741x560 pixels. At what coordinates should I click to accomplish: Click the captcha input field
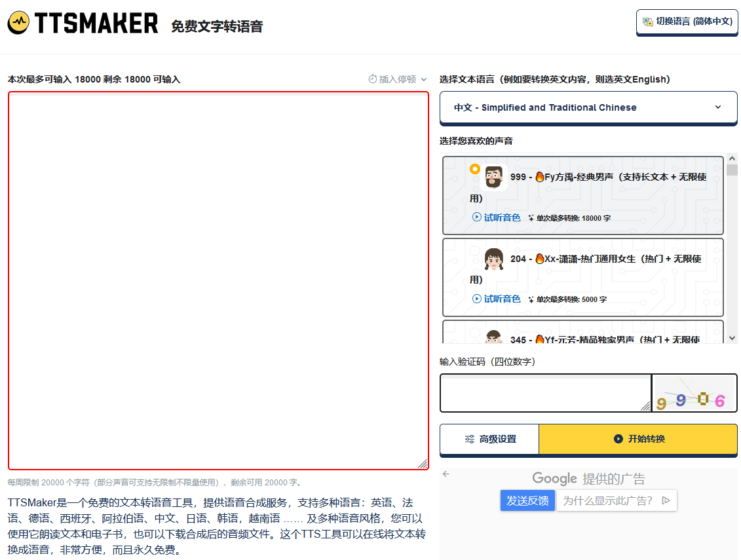click(x=544, y=393)
